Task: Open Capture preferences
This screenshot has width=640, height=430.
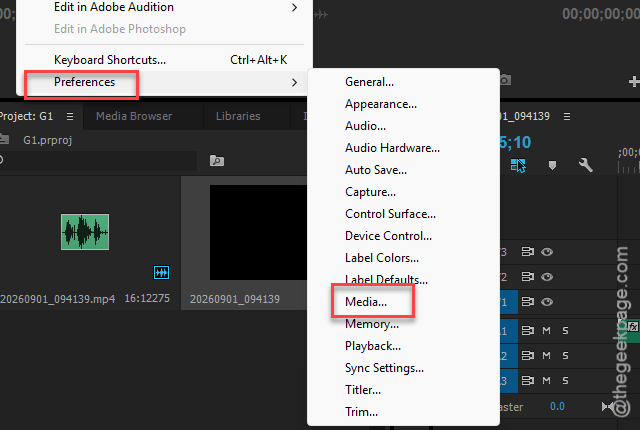Action: (370, 192)
